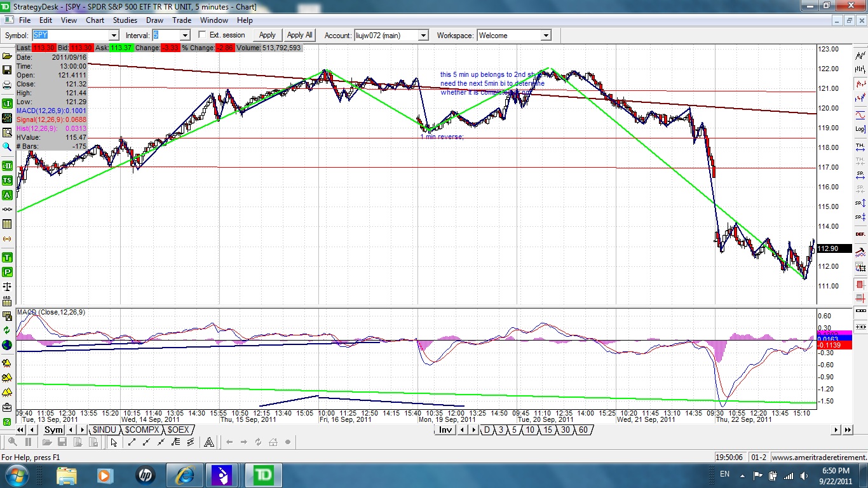
Task: Open the Workspace dropdown
Action: click(546, 36)
